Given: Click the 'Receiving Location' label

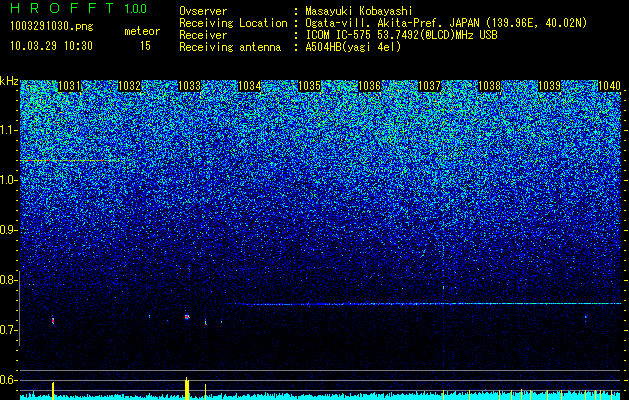Looking at the screenshot, I should (233, 23).
